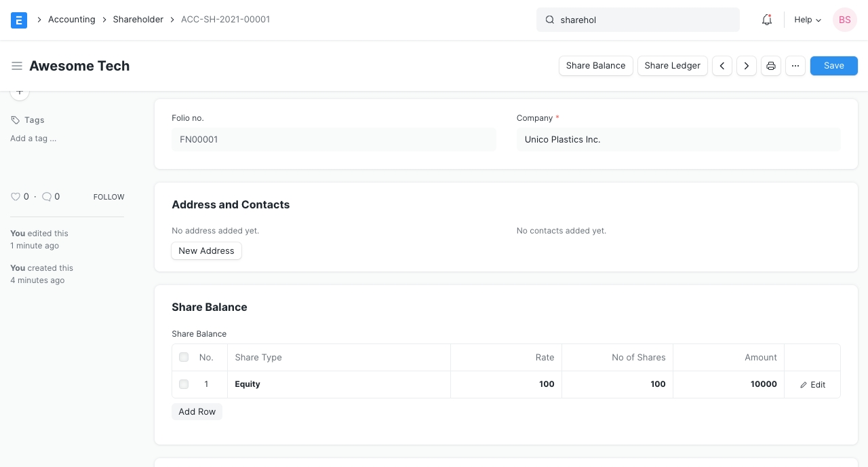Screen dimensions: 868x467
Task: Navigate to Accounting breadcrumb
Action: click(x=71, y=20)
